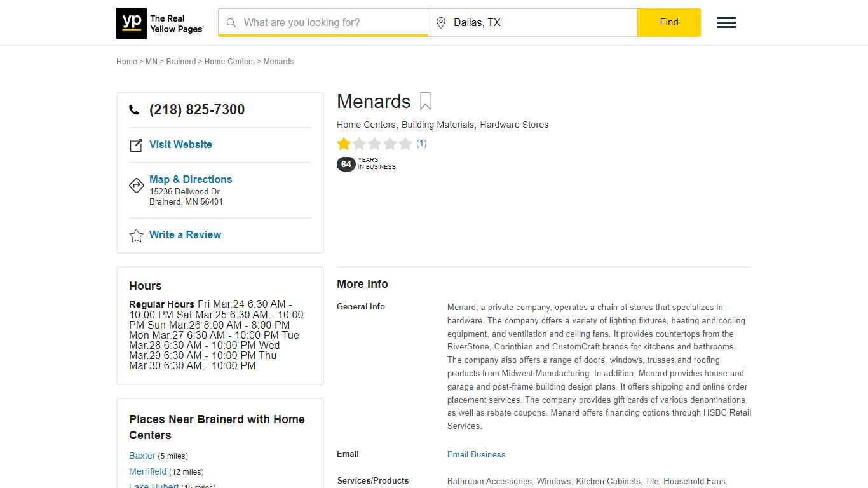Open Write a Review
This screenshot has width=868, height=488.
(185, 234)
